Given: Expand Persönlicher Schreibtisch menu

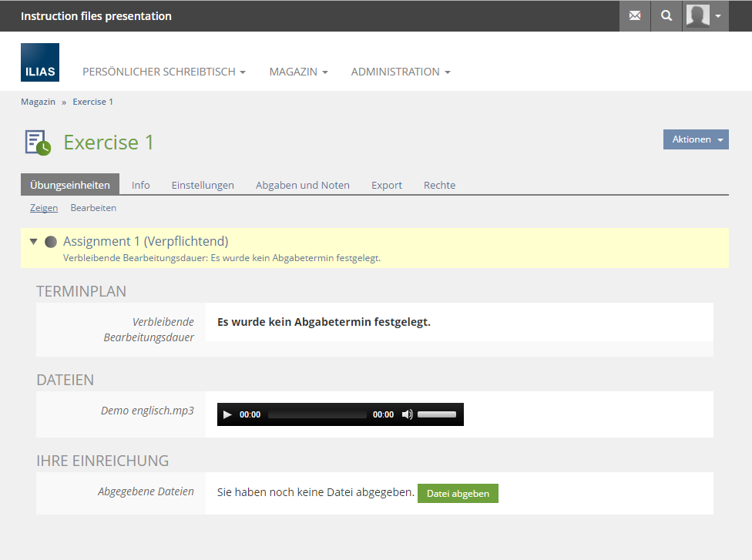Looking at the screenshot, I should (163, 72).
